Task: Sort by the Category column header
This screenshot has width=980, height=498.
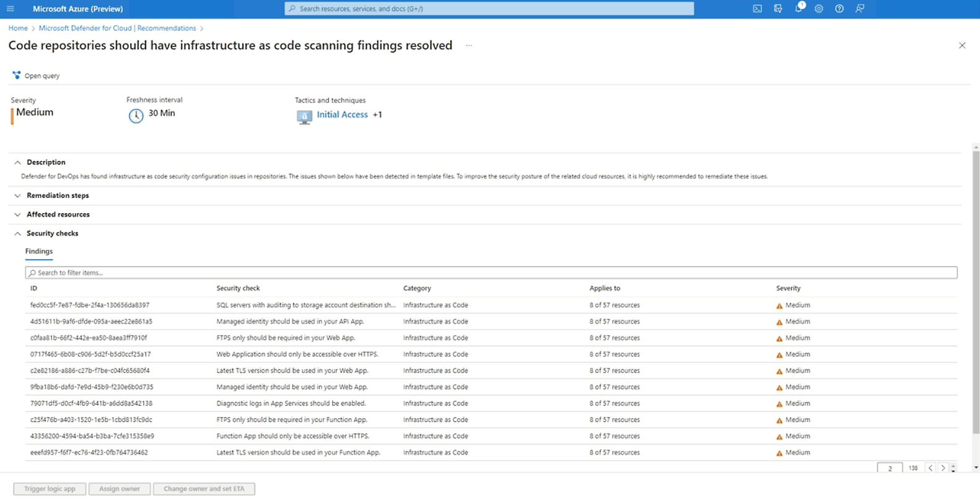Action: point(417,288)
